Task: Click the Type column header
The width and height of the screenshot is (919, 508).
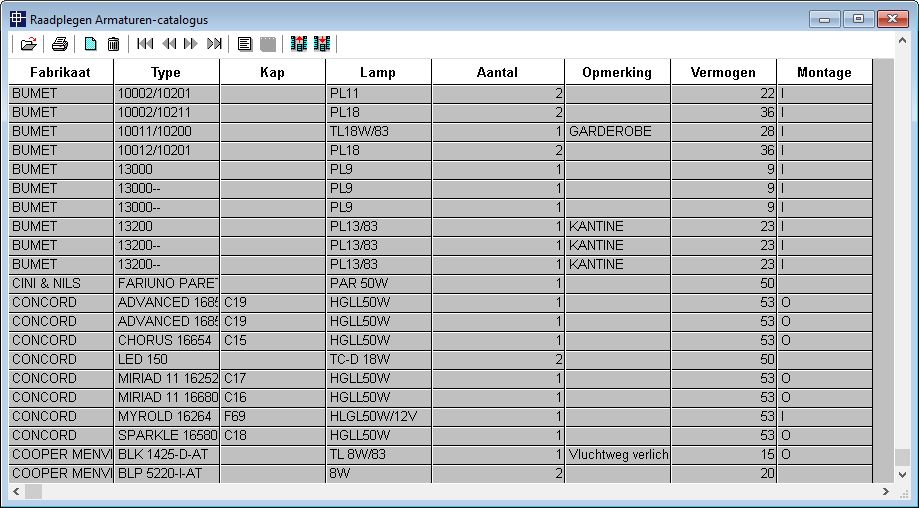Action: (166, 72)
